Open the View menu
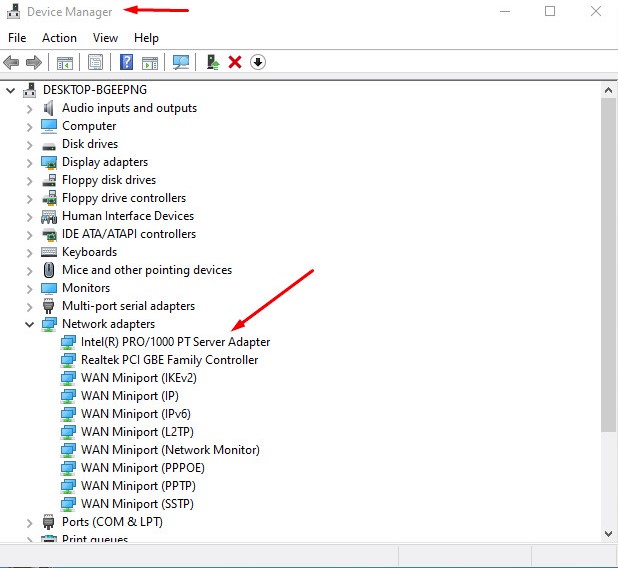 [x=105, y=38]
